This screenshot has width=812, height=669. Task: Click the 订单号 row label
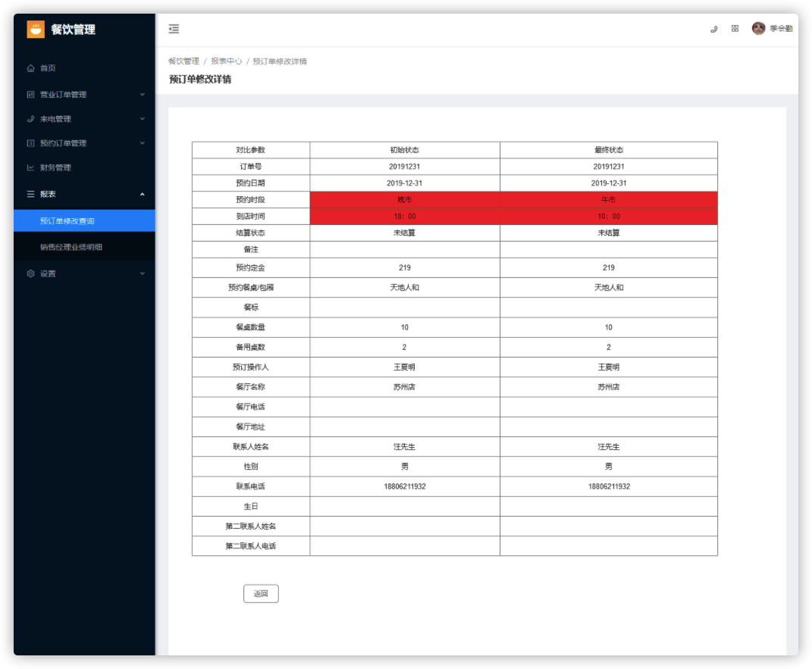pyautogui.click(x=251, y=166)
